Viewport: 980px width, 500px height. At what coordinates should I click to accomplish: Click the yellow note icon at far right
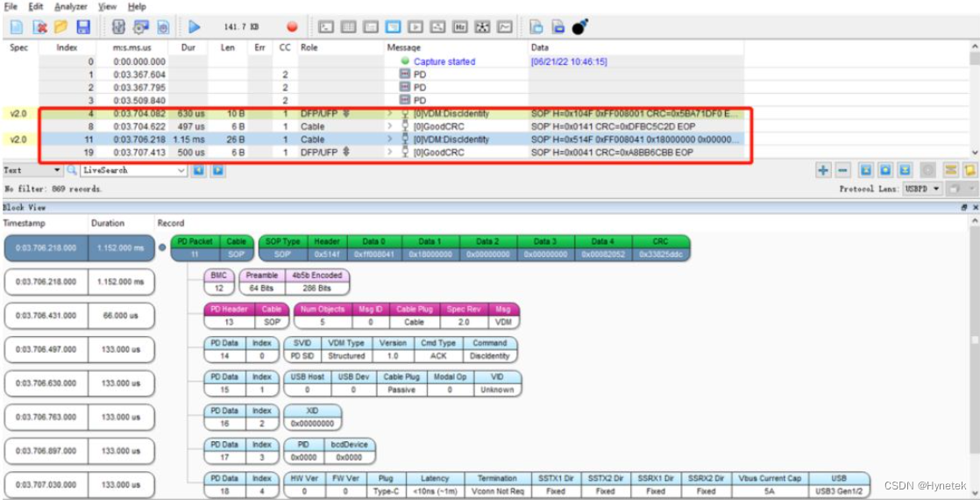(969, 170)
